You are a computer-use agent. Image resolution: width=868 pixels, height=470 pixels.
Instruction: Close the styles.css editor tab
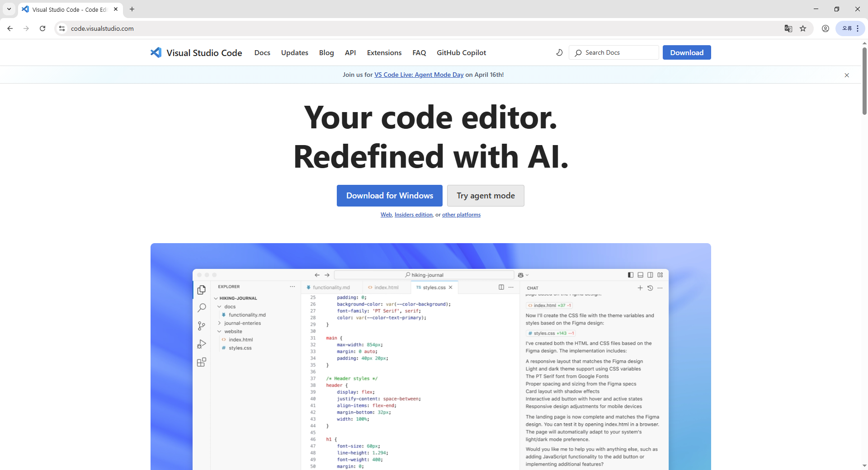tap(450, 287)
